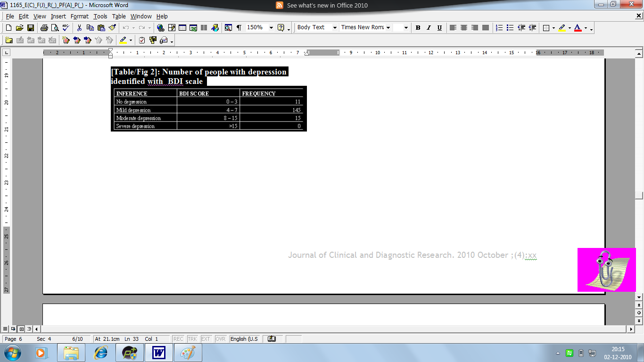Toggle Bold formatting
Viewport: 644px width, 362px height.
point(418,28)
